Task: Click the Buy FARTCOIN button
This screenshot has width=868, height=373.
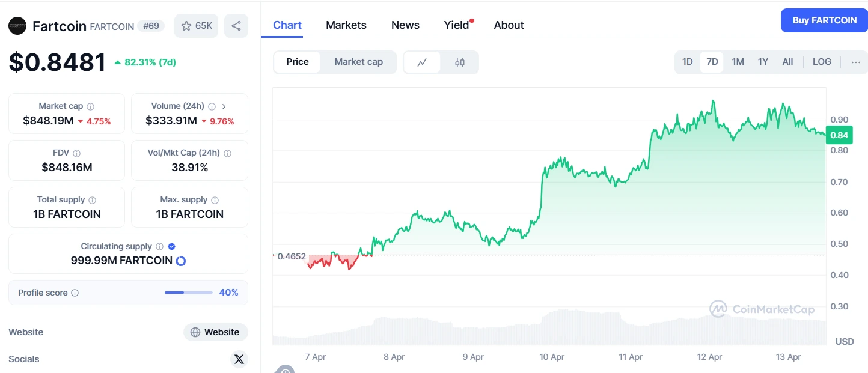Action: 824,20
